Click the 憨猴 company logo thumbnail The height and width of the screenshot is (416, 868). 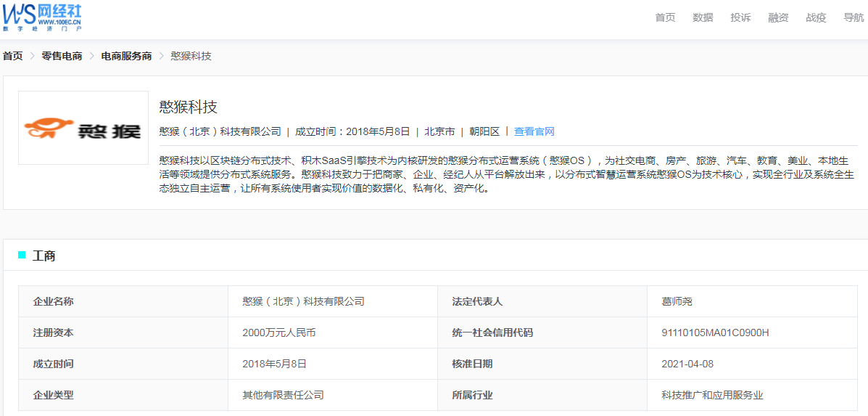click(x=83, y=128)
